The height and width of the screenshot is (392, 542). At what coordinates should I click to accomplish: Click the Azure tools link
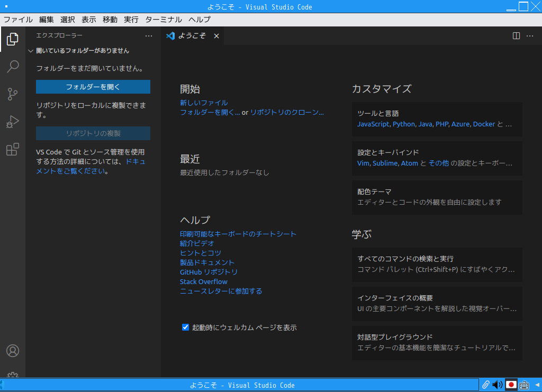coord(460,124)
